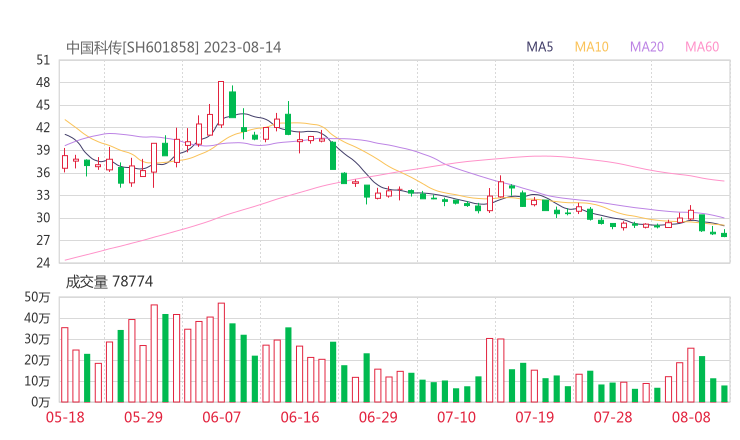Jump to the 07-19 date label
Viewport: 740px width, 440px height.
(x=534, y=417)
